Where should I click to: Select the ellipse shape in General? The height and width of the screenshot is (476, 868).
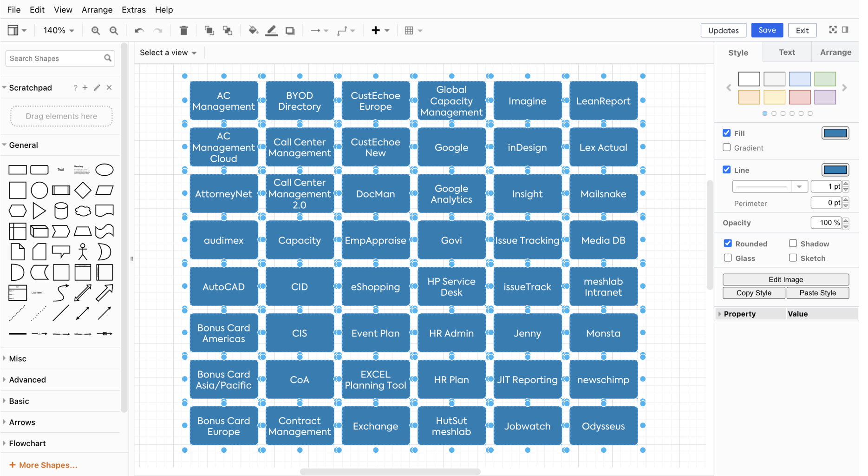tap(104, 170)
